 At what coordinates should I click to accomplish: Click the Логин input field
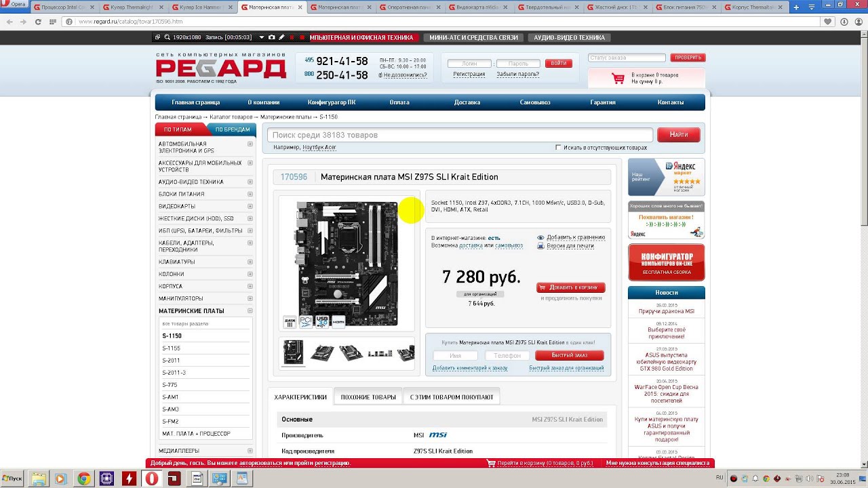click(469, 63)
